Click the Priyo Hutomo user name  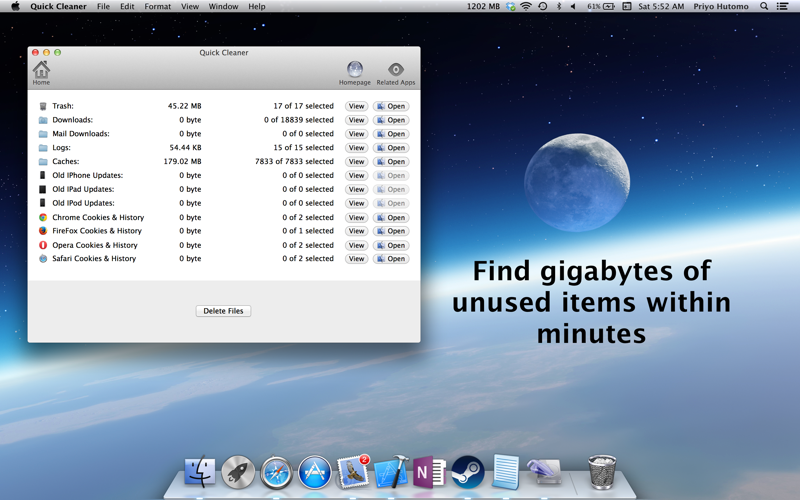[721, 6]
